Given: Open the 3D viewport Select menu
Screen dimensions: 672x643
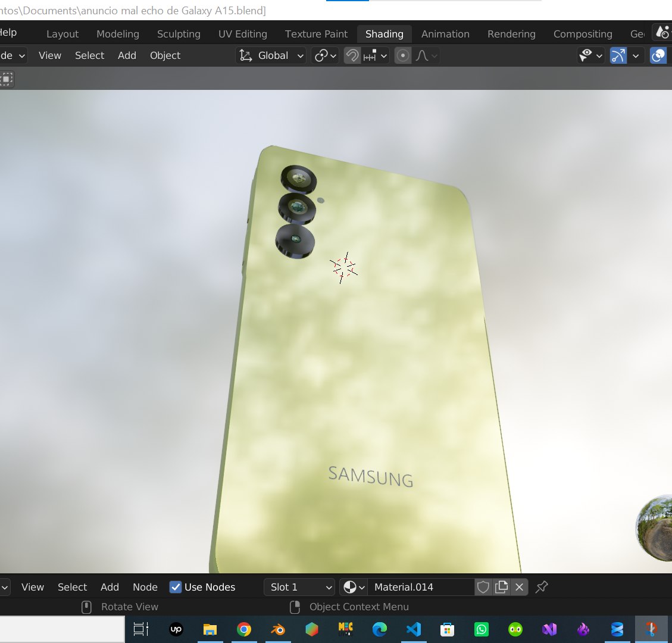Looking at the screenshot, I should tap(89, 55).
